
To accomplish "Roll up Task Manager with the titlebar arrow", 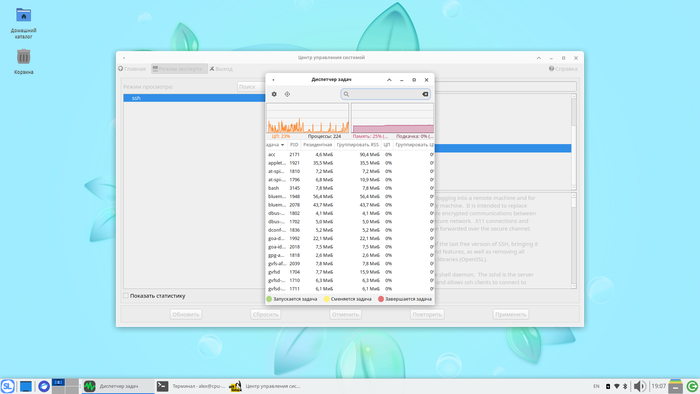I will (x=389, y=80).
